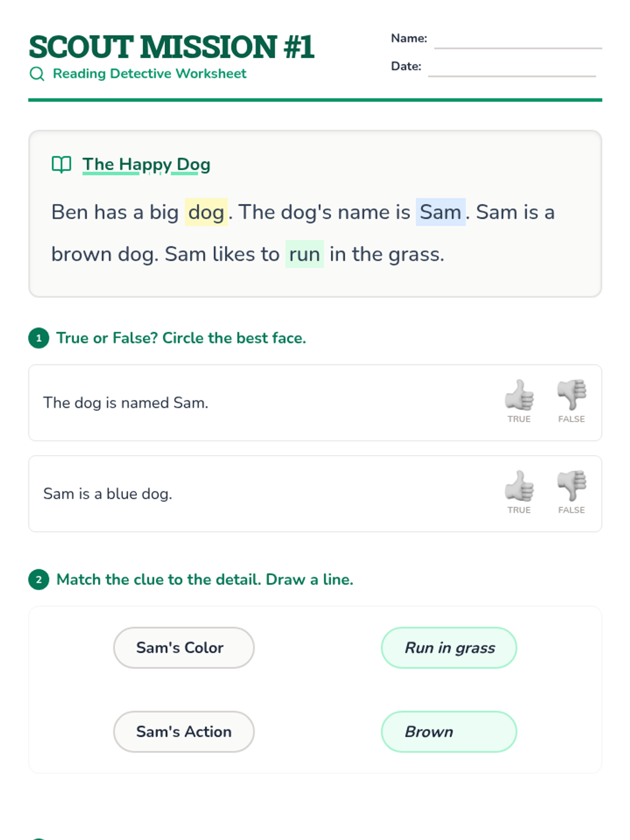Click the open book icon beside the story title
The height and width of the screenshot is (840, 630).
[x=61, y=165]
